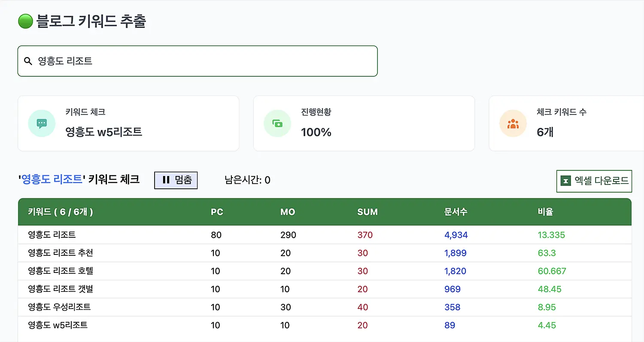This screenshot has height=342, width=644.
Task: Click the 영흥도 리조트 갯벌 keyword row
Action: (x=61, y=289)
